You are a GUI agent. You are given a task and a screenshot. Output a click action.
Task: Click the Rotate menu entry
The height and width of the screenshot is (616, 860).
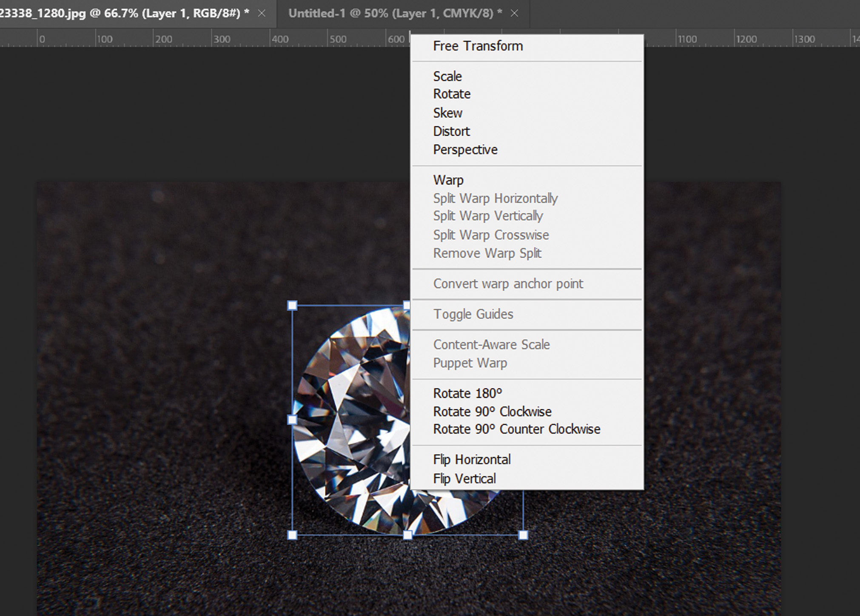click(451, 94)
